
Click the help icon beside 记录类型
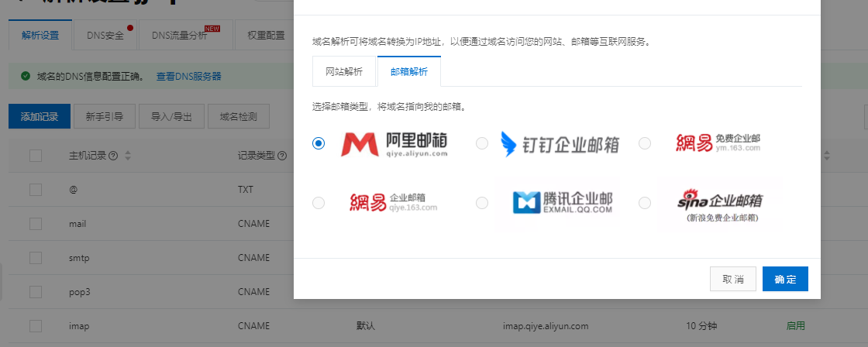coord(282,156)
